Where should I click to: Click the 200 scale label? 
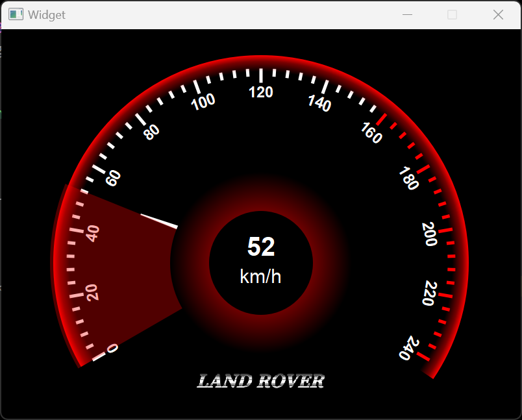(x=429, y=234)
